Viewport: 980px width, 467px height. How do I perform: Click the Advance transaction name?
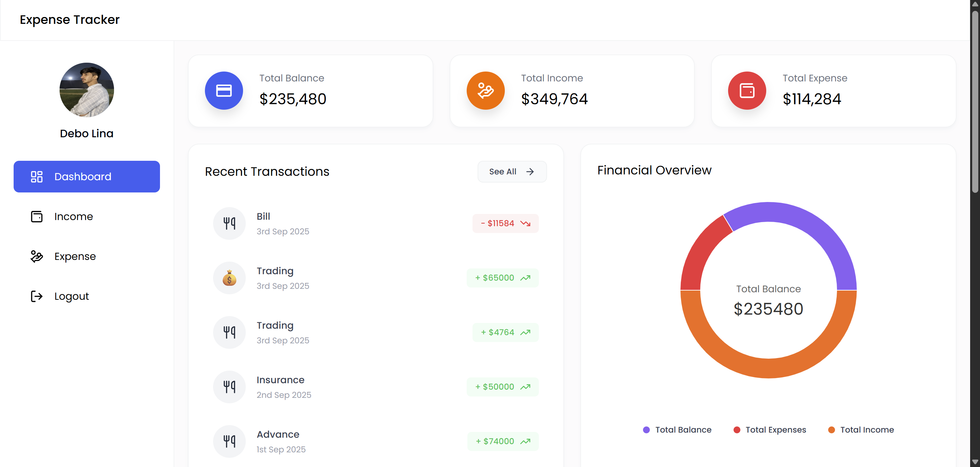(x=278, y=434)
